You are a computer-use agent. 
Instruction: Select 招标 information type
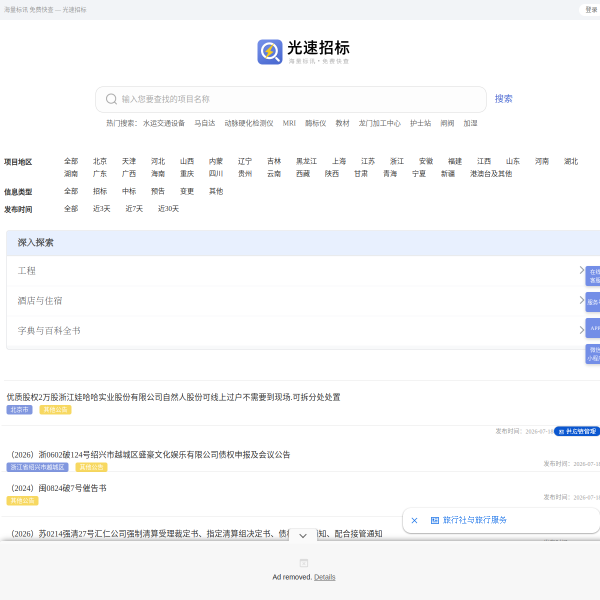tap(100, 191)
